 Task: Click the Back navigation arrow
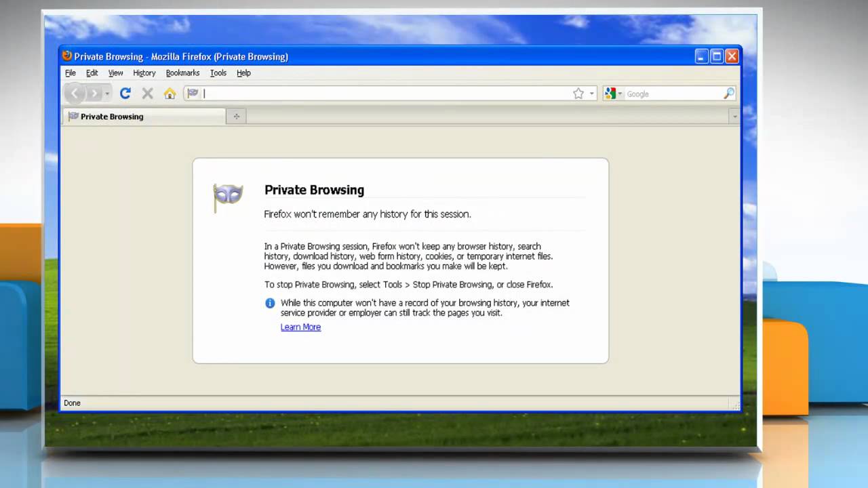tap(75, 94)
